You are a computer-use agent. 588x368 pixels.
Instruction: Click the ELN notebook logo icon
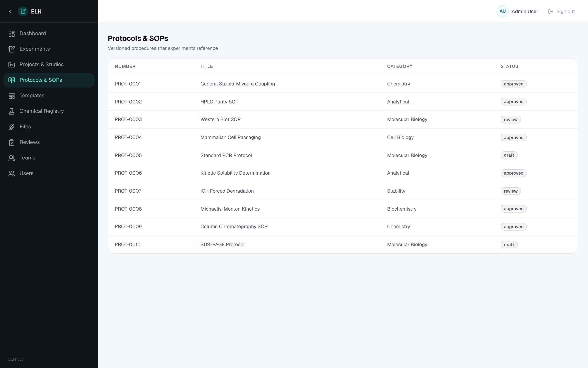click(23, 11)
